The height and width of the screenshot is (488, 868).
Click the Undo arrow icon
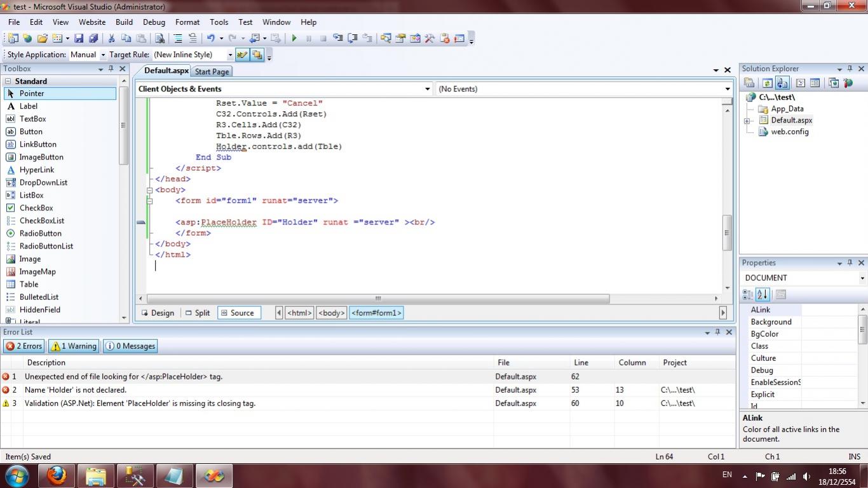point(211,38)
